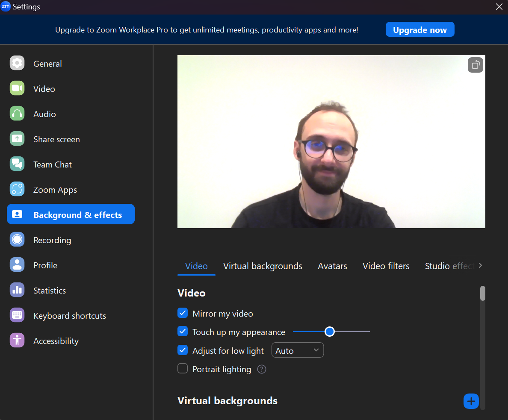Image resolution: width=508 pixels, height=420 pixels.
Task: Switch to the Avatars tab
Action: click(x=332, y=266)
